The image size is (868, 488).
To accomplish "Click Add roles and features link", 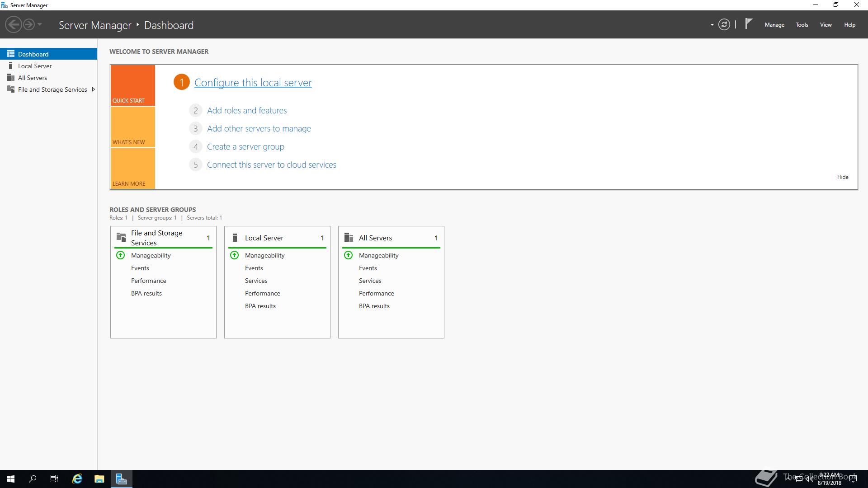I will [247, 111].
